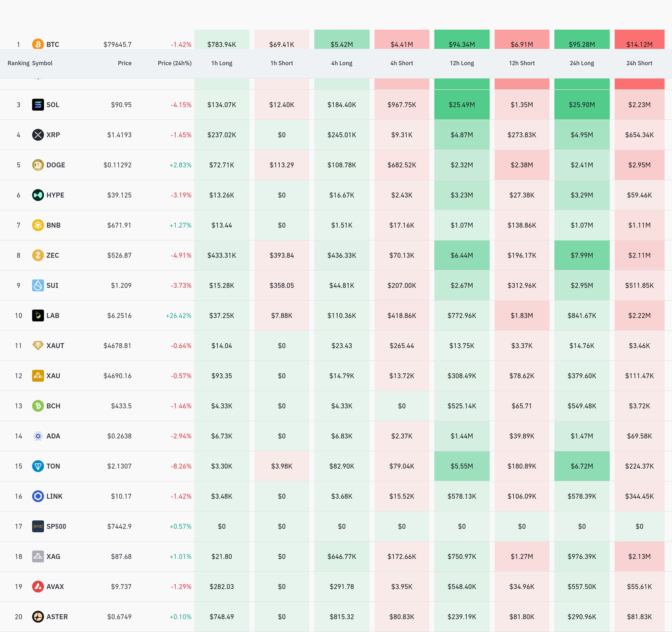Open the BTC symbol link
Image resolution: width=672 pixels, height=632 pixels.
(53, 45)
